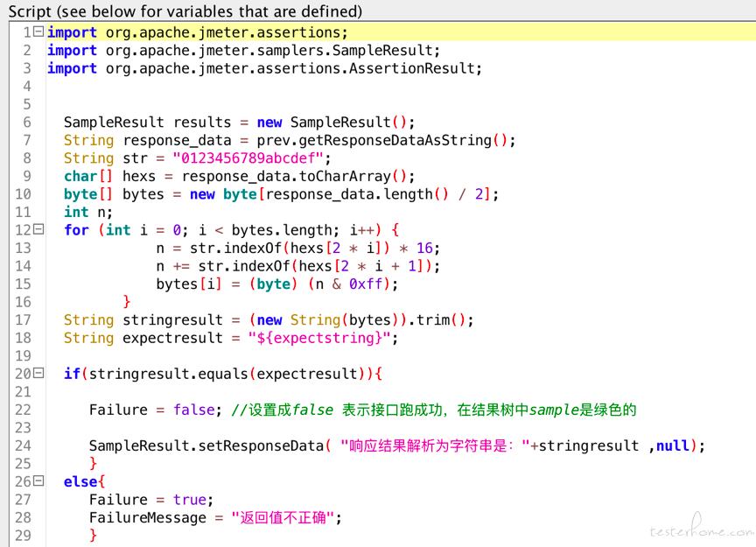Collapse the for loop fold at line 12
This screenshot has width=756, height=547.
click(x=38, y=229)
